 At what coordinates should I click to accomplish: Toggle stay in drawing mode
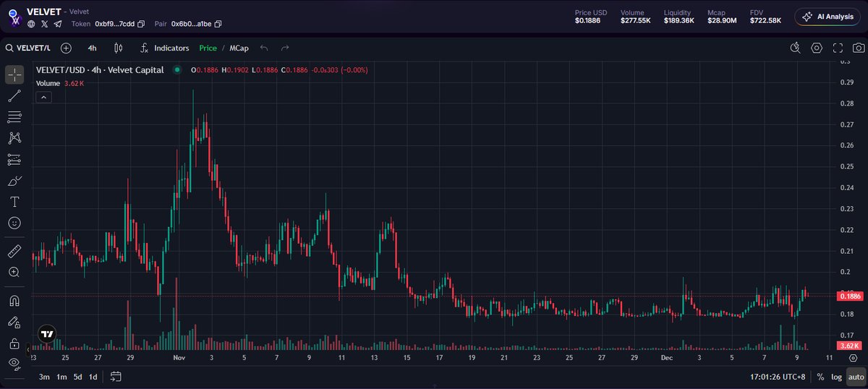[x=14, y=322]
